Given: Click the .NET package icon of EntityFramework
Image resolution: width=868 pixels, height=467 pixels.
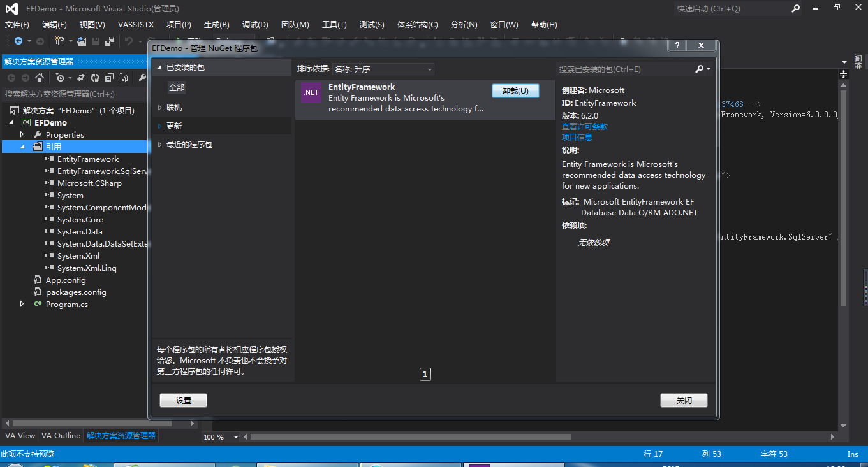Looking at the screenshot, I should [311, 92].
